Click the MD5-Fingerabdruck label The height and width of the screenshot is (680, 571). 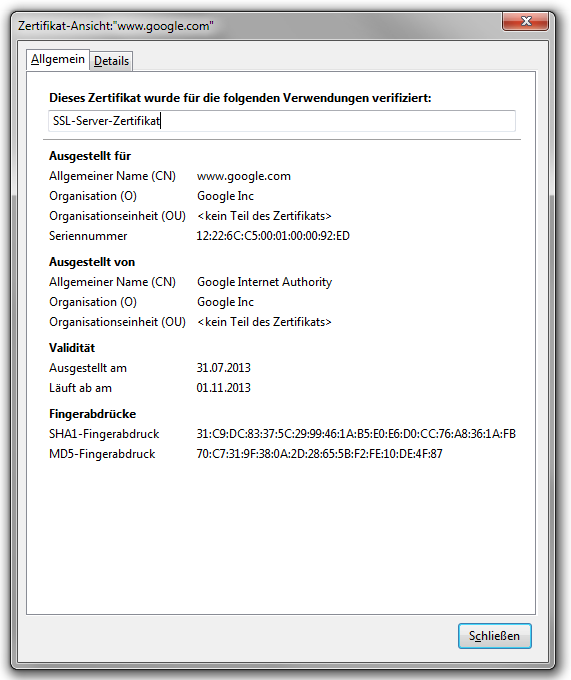[x=102, y=454]
